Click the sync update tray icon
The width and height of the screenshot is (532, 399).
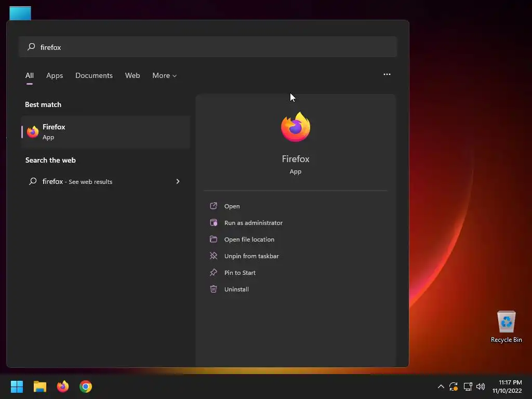coord(453,387)
